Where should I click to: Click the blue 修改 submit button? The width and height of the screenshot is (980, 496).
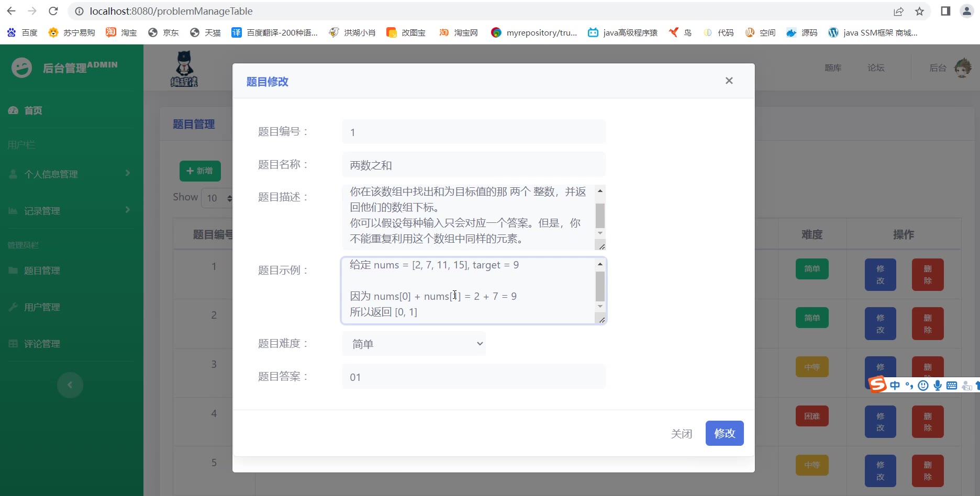pyautogui.click(x=724, y=433)
